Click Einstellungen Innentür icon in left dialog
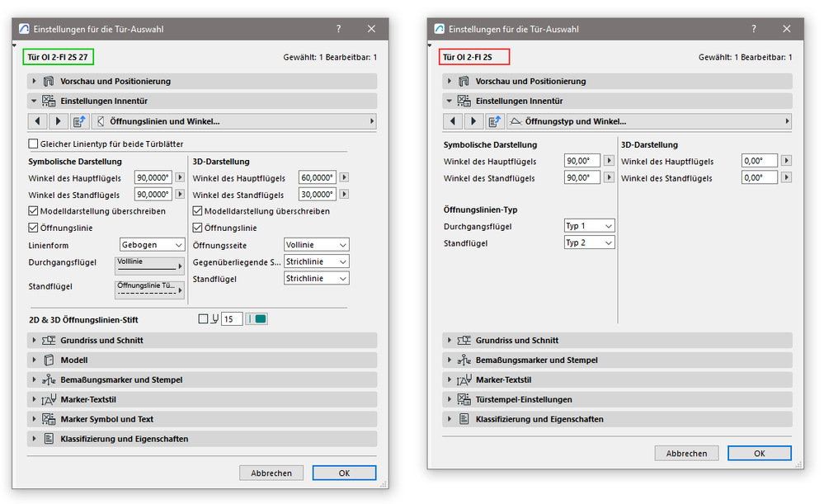The image size is (824, 504). [x=49, y=101]
